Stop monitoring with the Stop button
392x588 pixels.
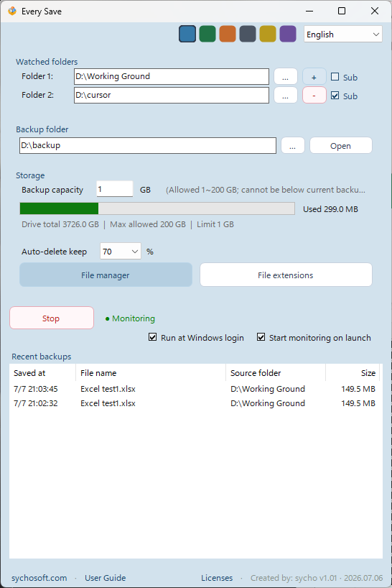tap(52, 318)
